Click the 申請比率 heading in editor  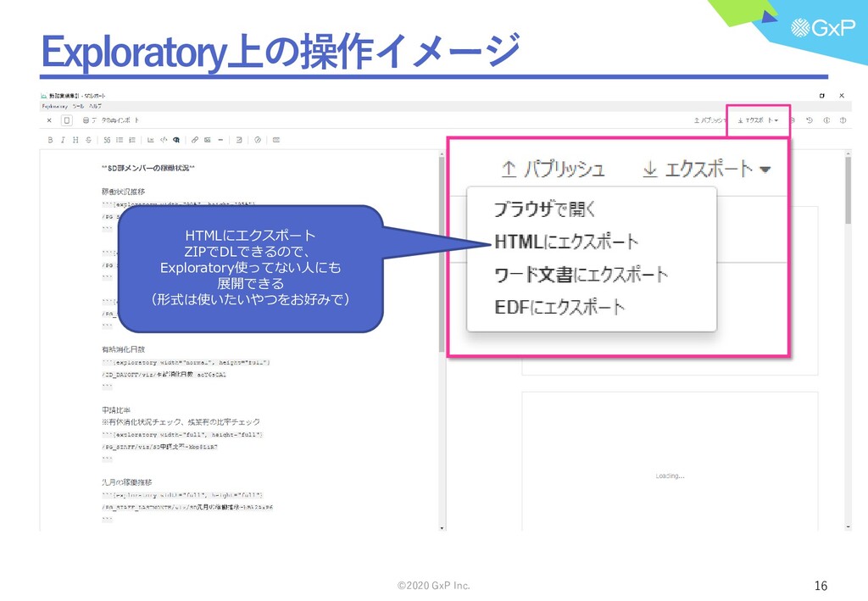click(116, 410)
